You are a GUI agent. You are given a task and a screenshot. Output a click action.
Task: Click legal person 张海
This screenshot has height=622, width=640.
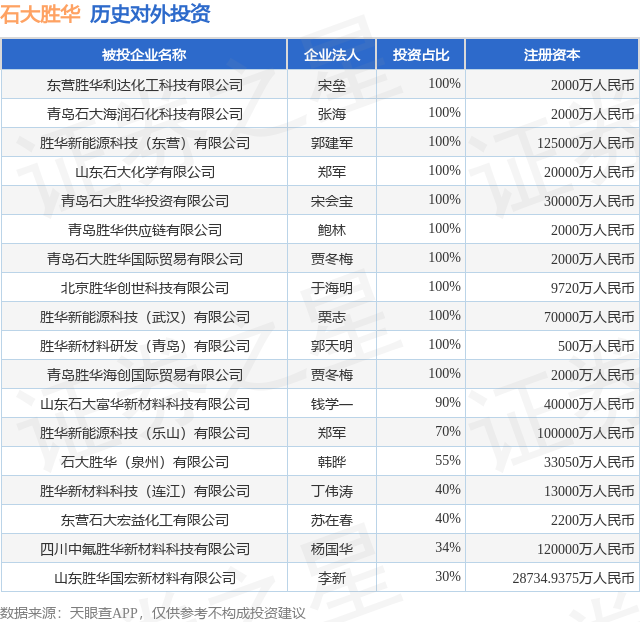[331, 114]
